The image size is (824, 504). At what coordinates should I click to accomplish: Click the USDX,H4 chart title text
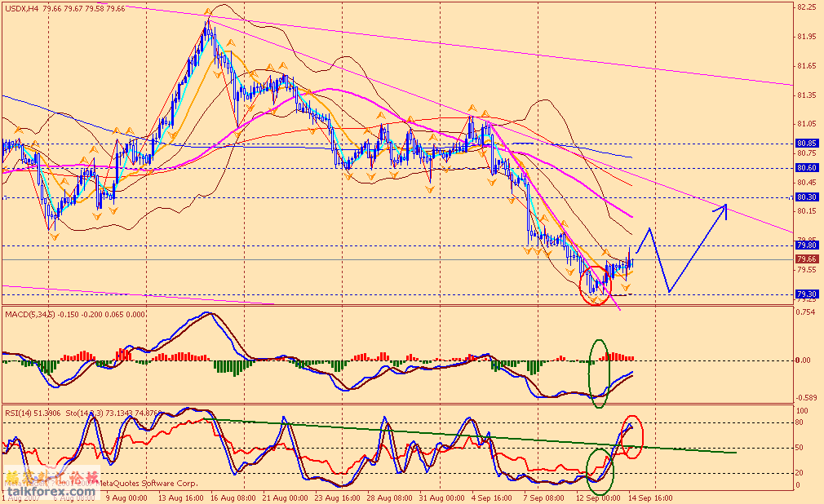[x=22, y=9]
